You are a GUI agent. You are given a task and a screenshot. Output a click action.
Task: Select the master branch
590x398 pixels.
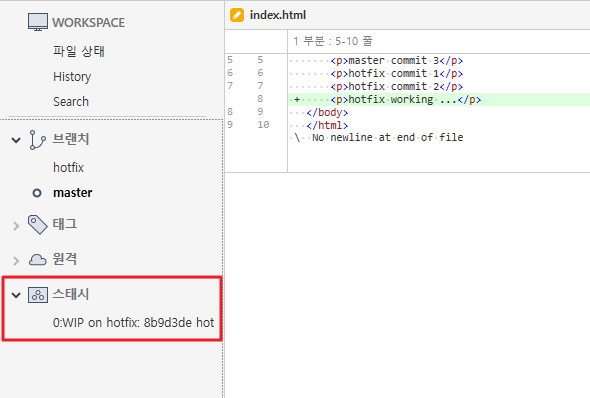pyautogui.click(x=73, y=193)
